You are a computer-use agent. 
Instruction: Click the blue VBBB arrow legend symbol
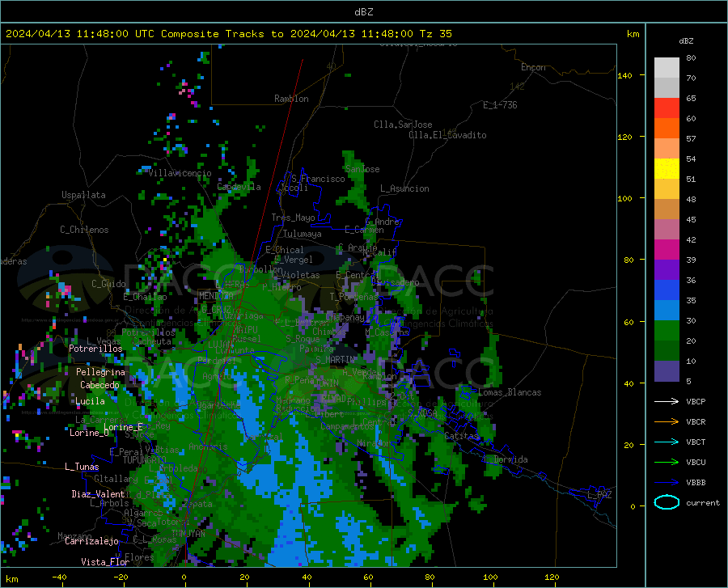pyautogui.click(x=667, y=482)
